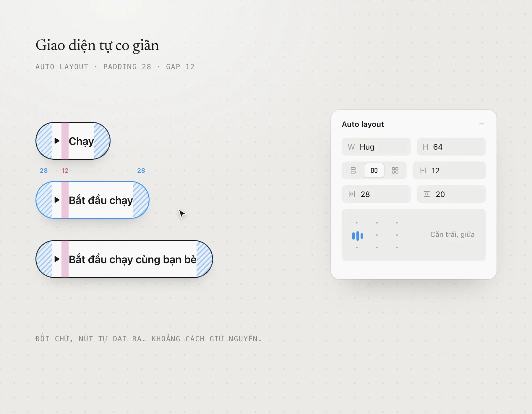Screen dimensions: 532x414
Task: Click the W label in width field
Action: coord(351,147)
